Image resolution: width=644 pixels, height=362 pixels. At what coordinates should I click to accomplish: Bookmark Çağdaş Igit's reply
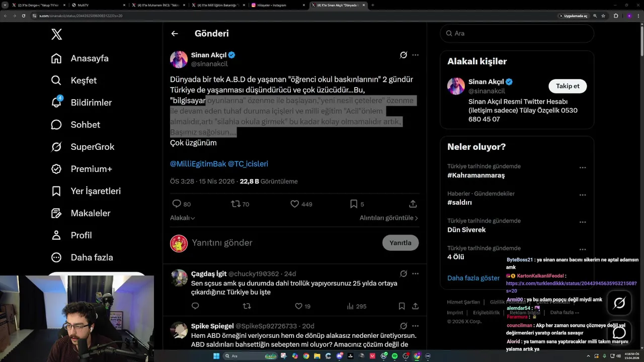(x=401, y=306)
